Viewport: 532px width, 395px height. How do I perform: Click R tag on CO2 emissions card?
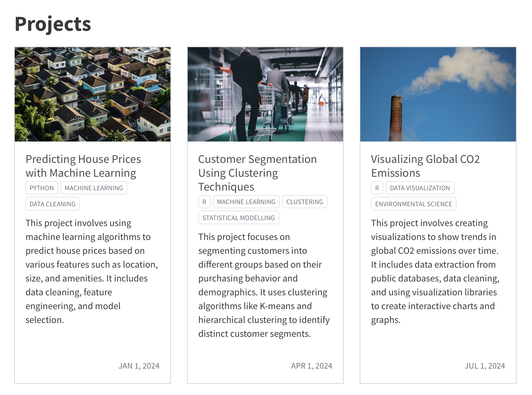coord(377,188)
